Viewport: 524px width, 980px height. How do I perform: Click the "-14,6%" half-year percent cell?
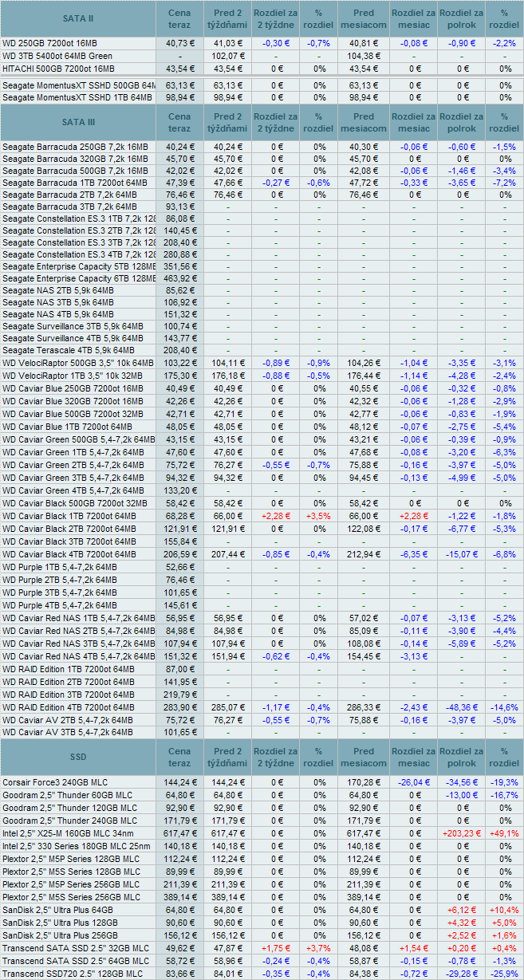click(x=504, y=706)
